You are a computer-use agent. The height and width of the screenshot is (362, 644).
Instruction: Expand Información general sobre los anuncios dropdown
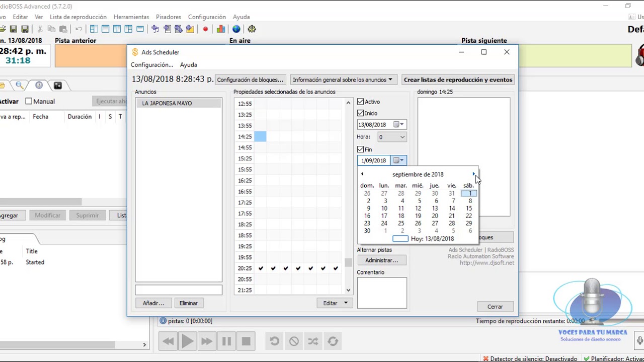[344, 79]
